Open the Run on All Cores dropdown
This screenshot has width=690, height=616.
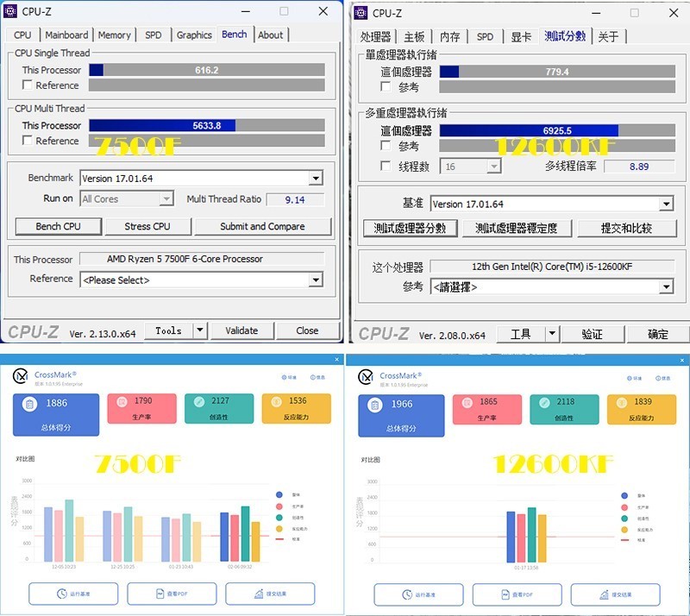pos(126,198)
